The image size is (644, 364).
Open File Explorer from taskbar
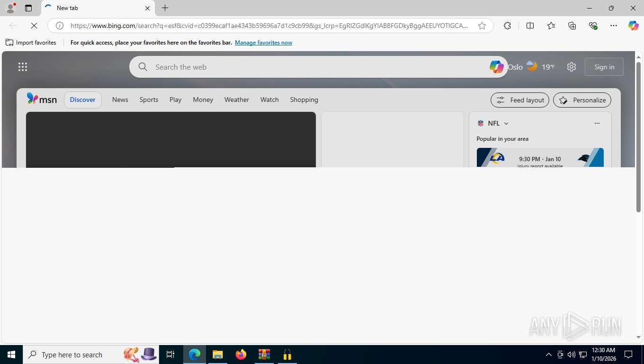point(217,355)
